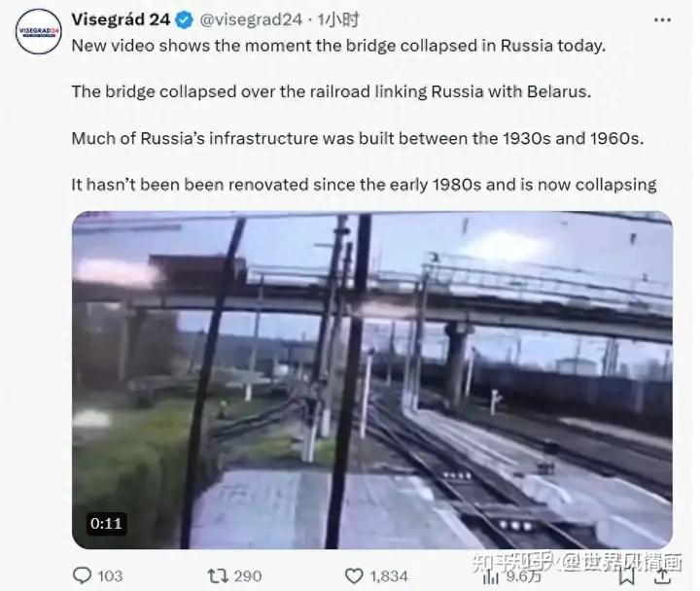Click the tweet's first text line
This screenshot has width=700, height=591.
pyautogui.click(x=338, y=47)
